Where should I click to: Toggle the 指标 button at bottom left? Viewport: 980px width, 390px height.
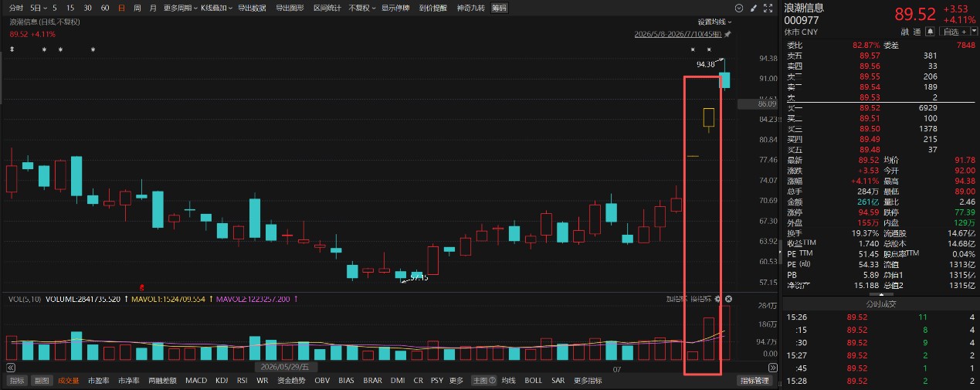coord(17,381)
